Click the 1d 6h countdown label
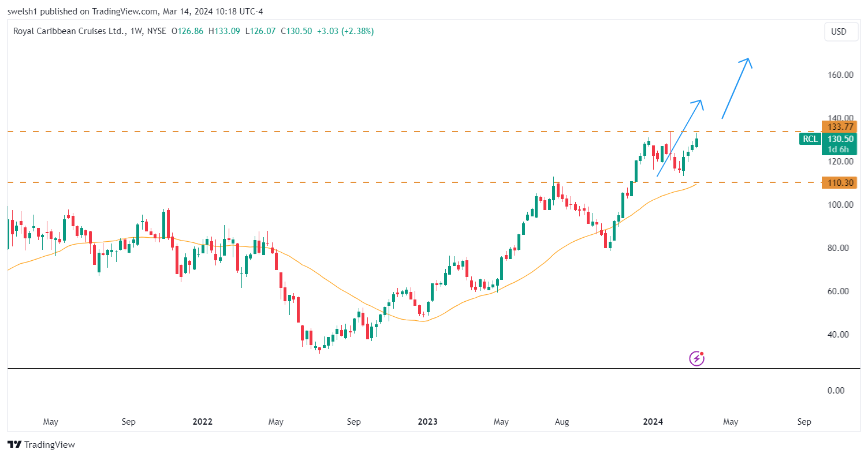This screenshot has width=868, height=457. click(840, 149)
